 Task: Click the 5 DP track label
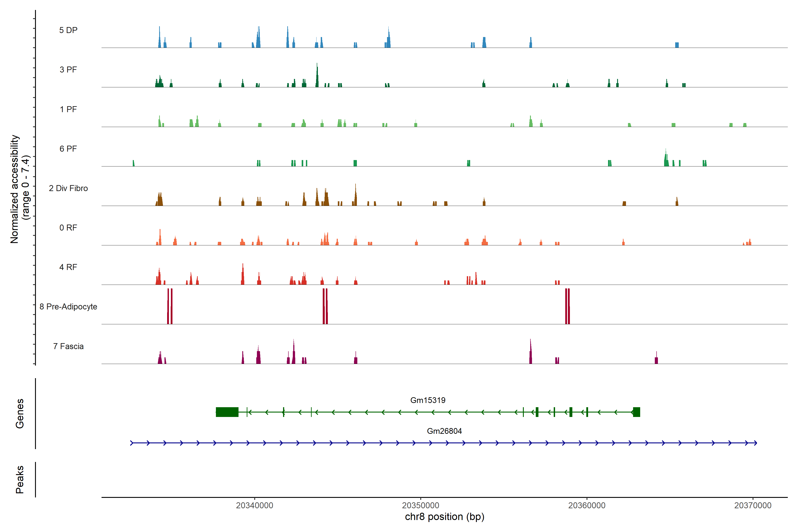click(68, 30)
